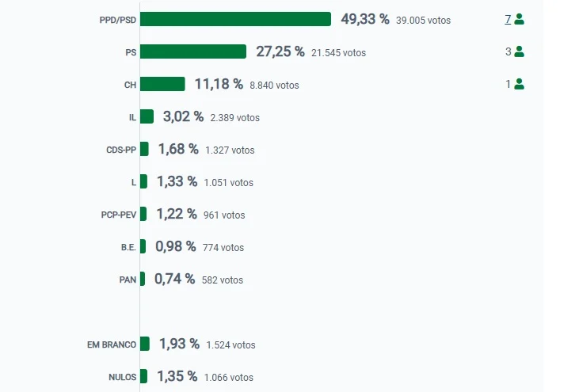Click the 49,33 % percentage value

tap(365, 19)
